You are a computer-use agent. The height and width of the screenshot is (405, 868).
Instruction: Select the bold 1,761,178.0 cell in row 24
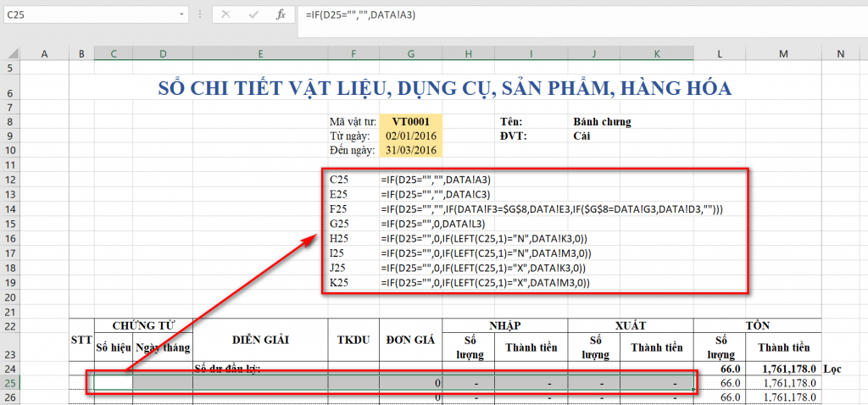(782, 369)
